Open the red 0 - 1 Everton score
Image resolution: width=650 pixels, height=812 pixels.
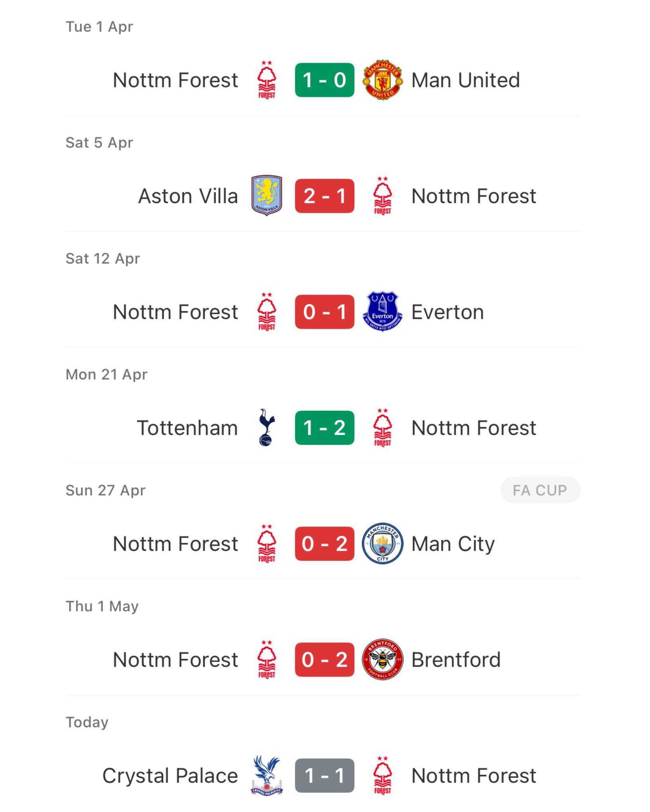(325, 312)
